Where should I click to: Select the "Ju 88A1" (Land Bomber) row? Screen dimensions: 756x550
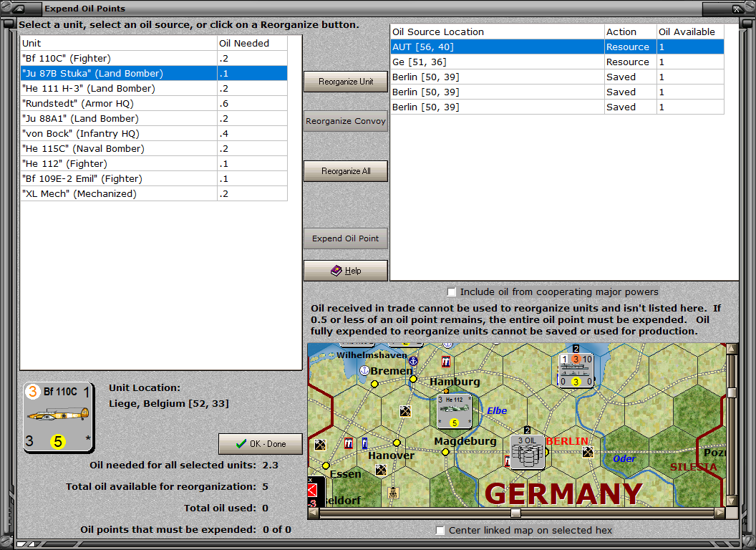point(154,118)
